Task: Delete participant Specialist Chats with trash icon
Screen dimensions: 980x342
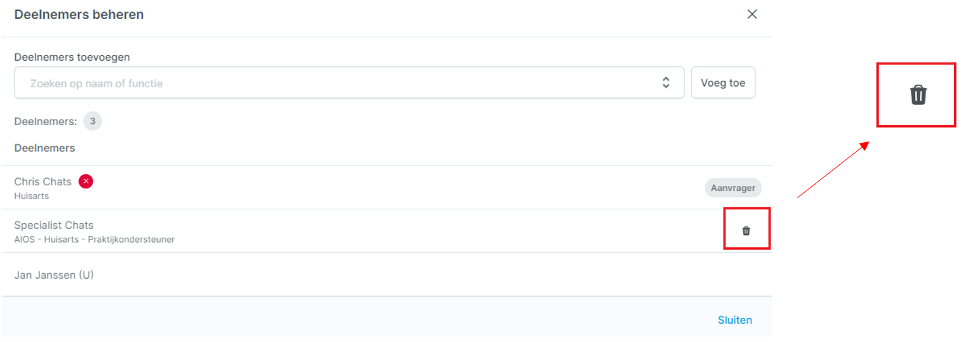Action: click(x=746, y=231)
